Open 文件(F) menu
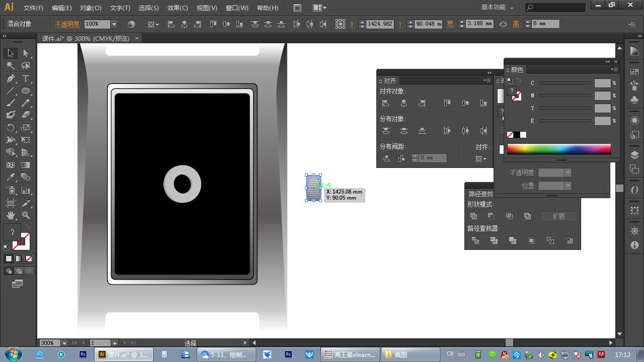644x362 pixels. (x=33, y=8)
